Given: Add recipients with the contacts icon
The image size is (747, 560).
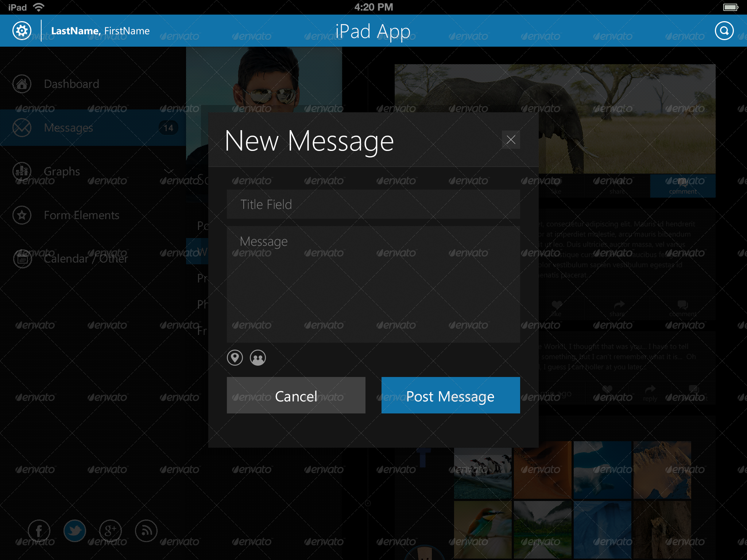Looking at the screenshot, I should 259,358.
